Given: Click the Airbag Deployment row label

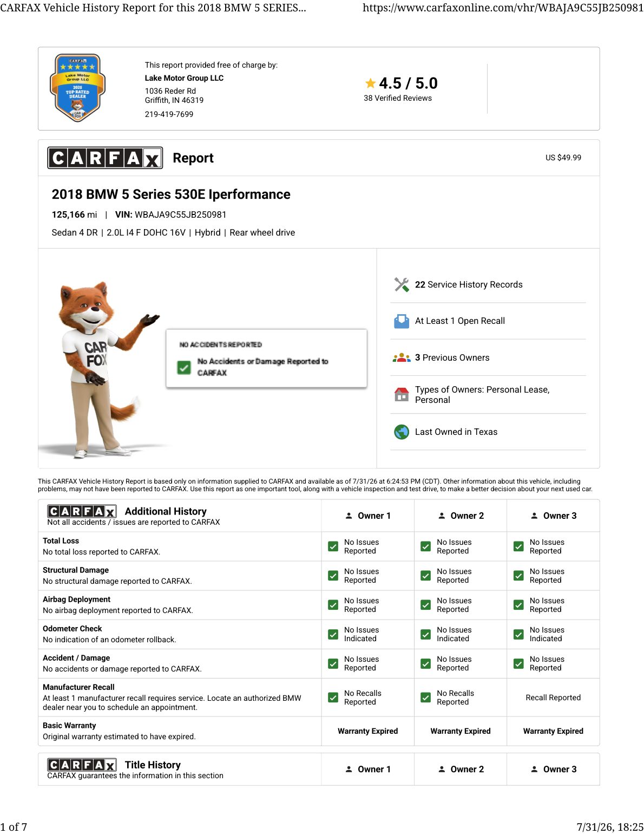Looking at the screenshot, I should 77,600.
